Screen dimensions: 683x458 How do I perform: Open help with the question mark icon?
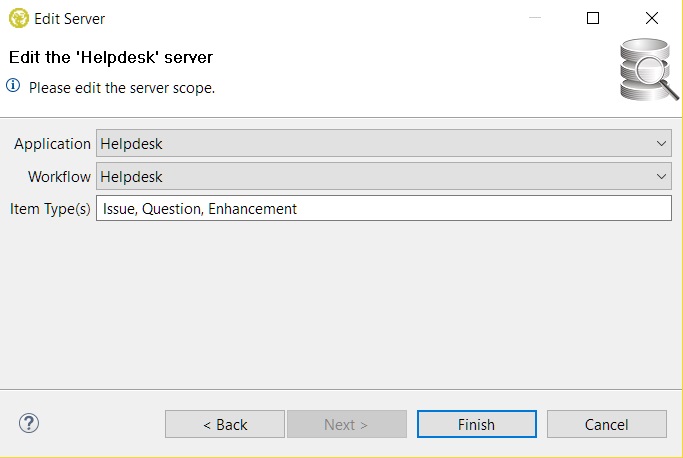pyautogui.click(x=29, y=423)
